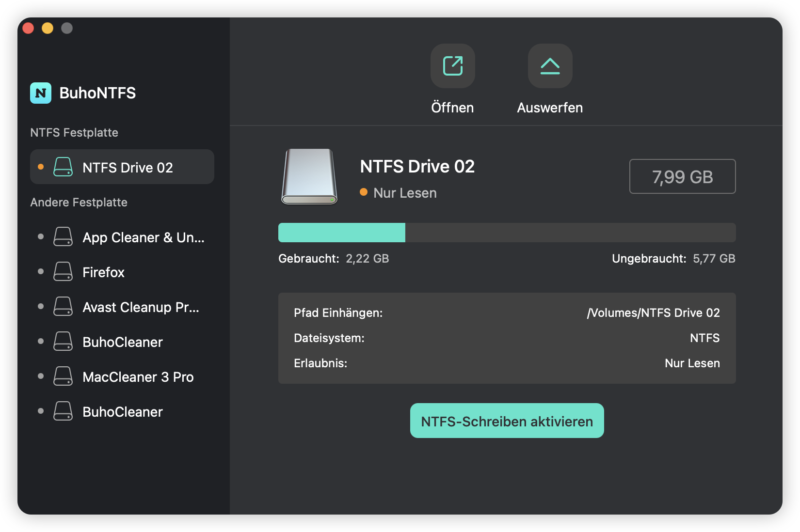This screenshot has height=532, width=800.
Task: Click the Pfad Einhängen label
Action: (x=338, y=313)
